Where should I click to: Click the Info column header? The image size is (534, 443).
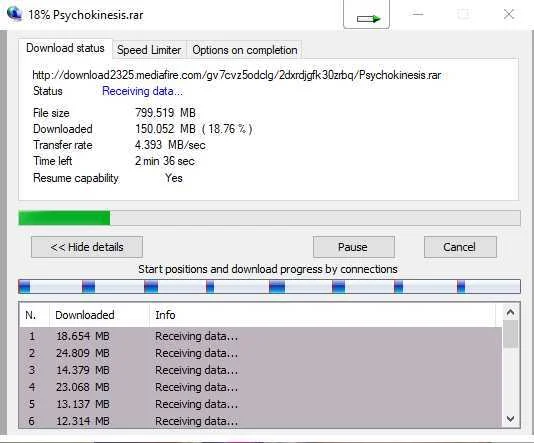(x=323, y=315)
